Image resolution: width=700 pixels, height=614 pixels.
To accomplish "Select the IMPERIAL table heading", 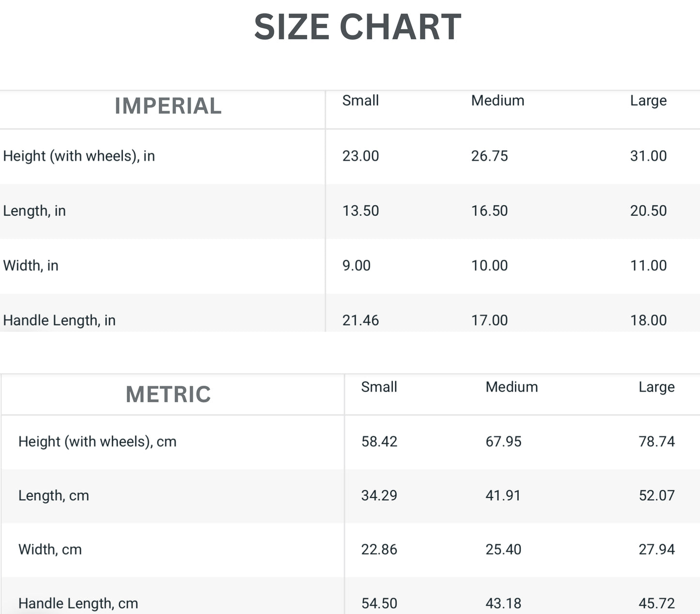I will [x=168, y=106].
